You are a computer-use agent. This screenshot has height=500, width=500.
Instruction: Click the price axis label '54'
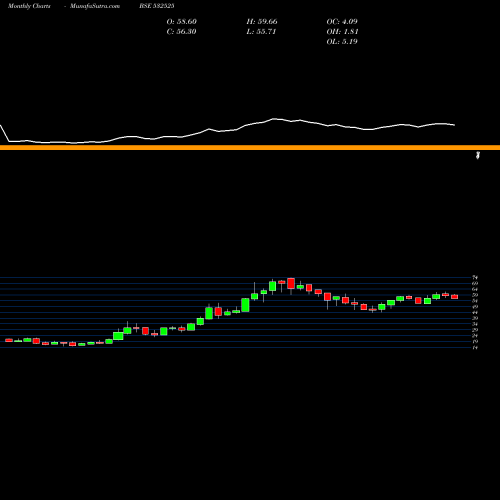click(475, 301)
